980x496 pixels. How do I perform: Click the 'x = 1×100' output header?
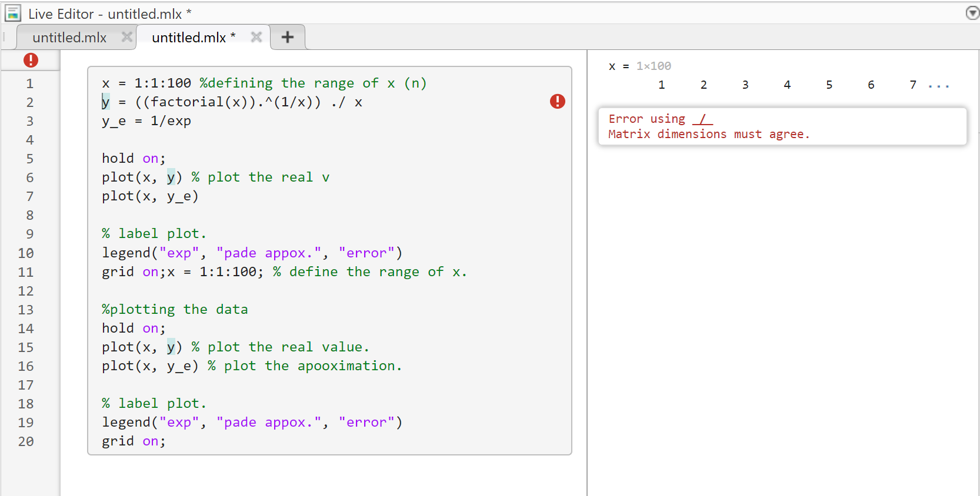tap(640, 66)
